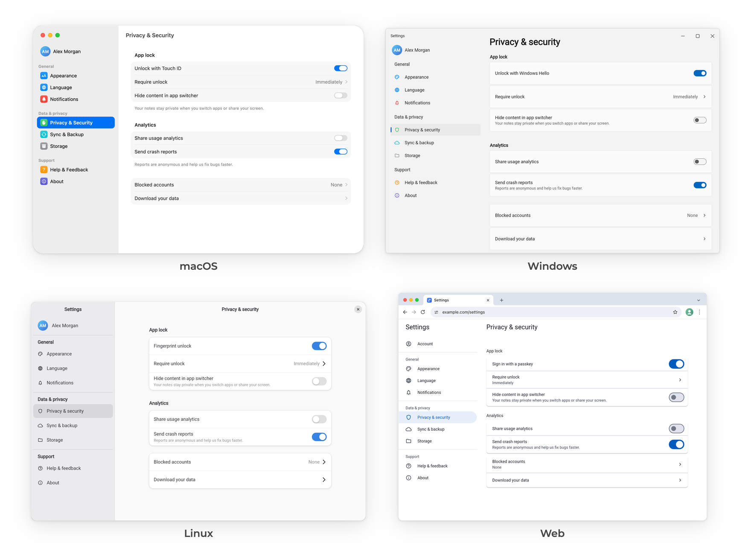Open Alex Morgan profile in Windows sidebar
This screenshot has height=560, width=751.
point(411,50)
